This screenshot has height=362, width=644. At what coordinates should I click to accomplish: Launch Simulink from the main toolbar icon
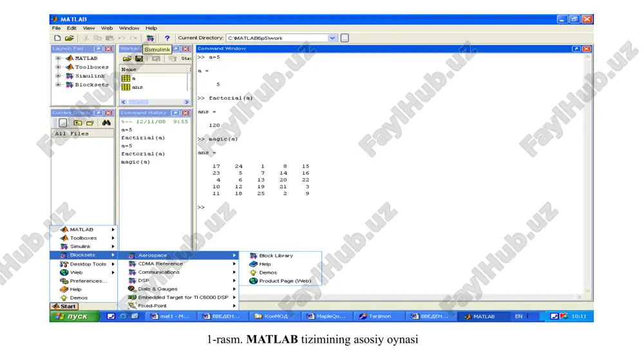click(150, 38)
